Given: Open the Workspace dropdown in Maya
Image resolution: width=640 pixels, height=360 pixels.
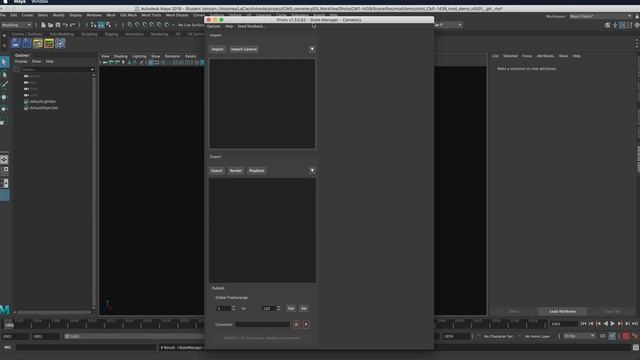Looking at the screenshot, I should pos(600,16).
